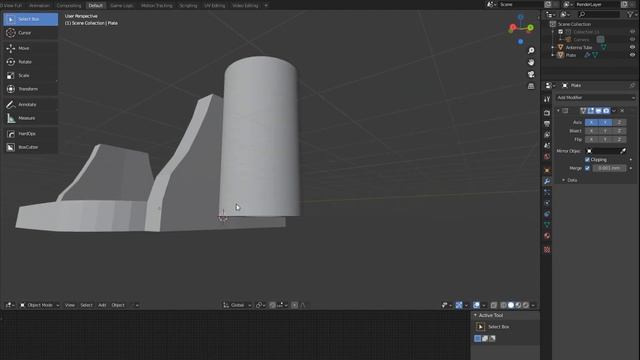Activate the Scale tool
Image resolution: width=640 pixels, height=360 pixels.
click(31, 76)
